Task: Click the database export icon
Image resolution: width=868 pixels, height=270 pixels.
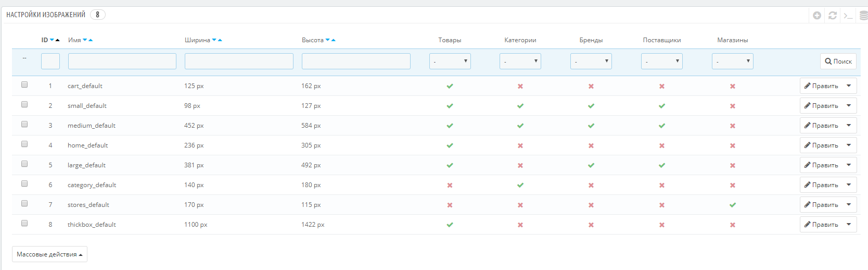Action: (863, 16)
